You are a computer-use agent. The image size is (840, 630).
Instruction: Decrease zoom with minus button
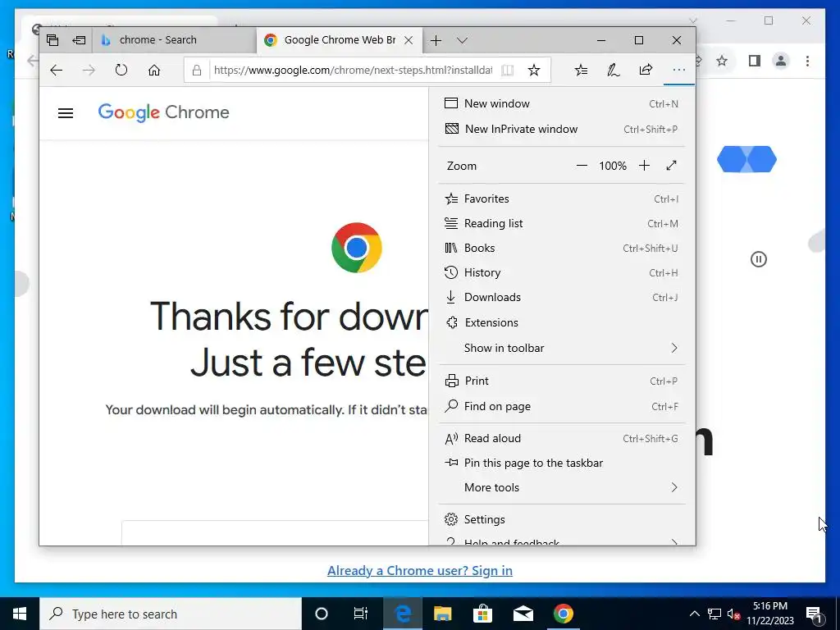pyautogui.click(x=582, y=166)
